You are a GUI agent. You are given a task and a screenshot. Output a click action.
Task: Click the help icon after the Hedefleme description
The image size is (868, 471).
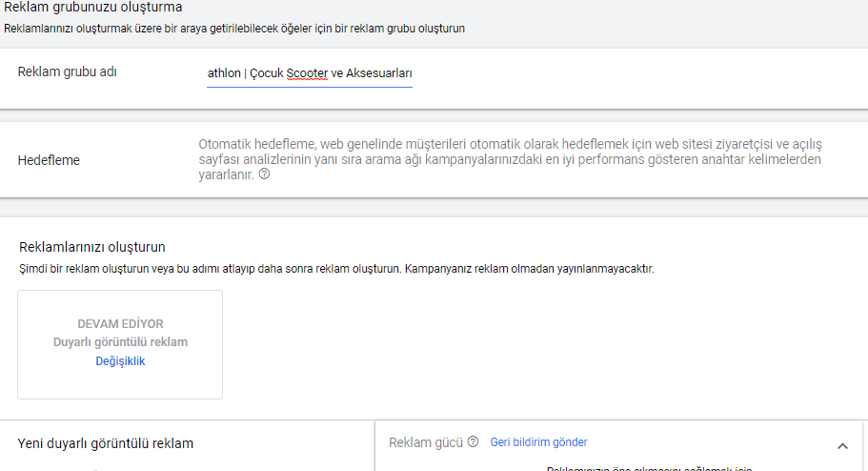(264, 175)
